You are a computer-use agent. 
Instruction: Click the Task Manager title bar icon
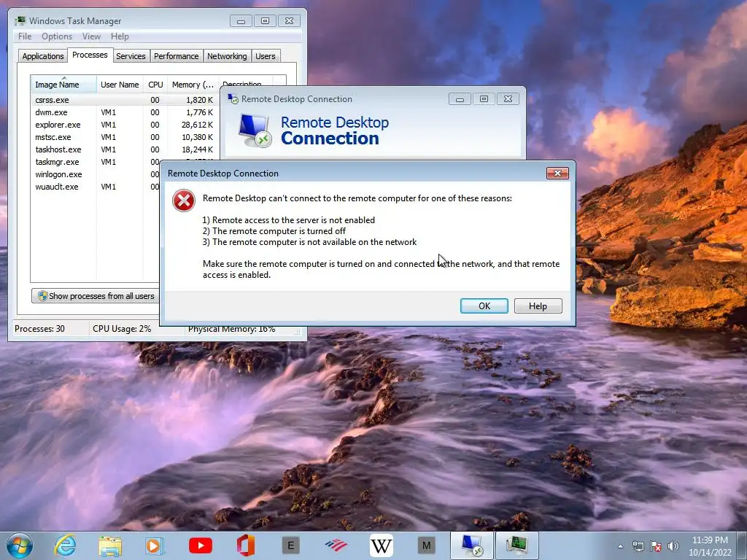pos(20,21)
